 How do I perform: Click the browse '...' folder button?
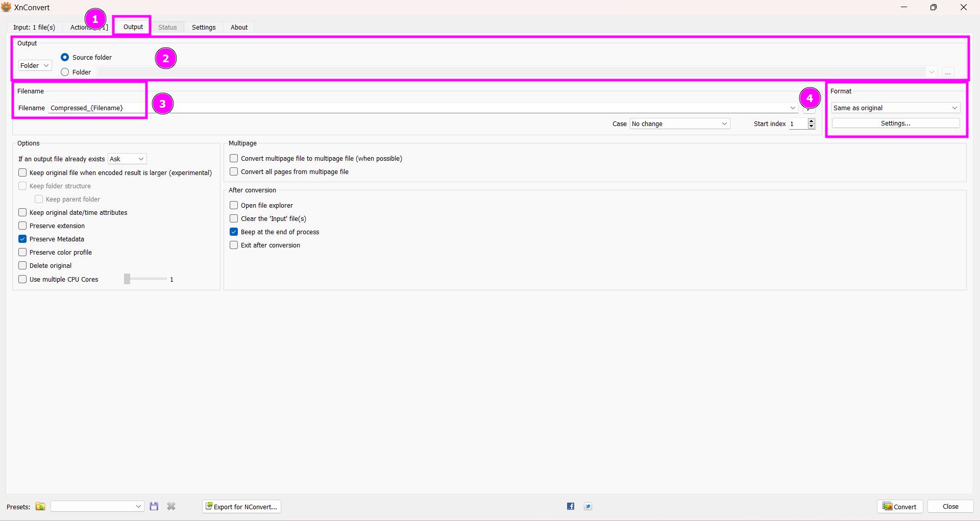(x=948, y=72)
